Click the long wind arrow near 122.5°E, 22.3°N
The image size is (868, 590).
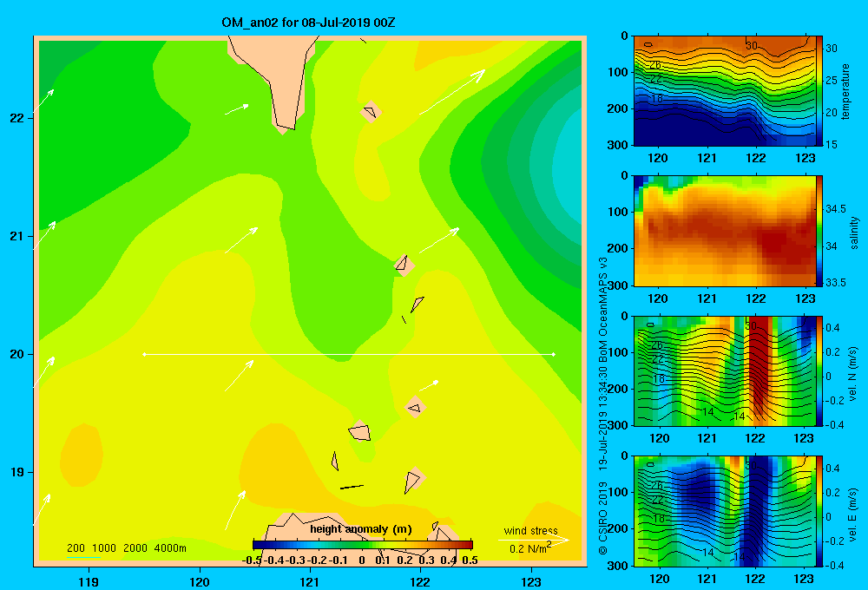[x=452, y=93]
